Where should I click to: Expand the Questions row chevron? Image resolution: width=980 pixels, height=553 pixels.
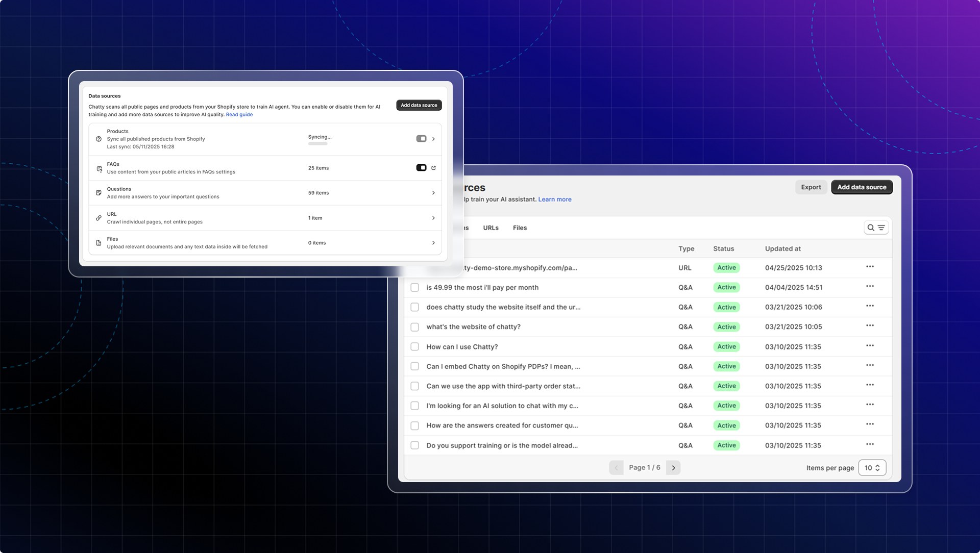coord(433,193)
